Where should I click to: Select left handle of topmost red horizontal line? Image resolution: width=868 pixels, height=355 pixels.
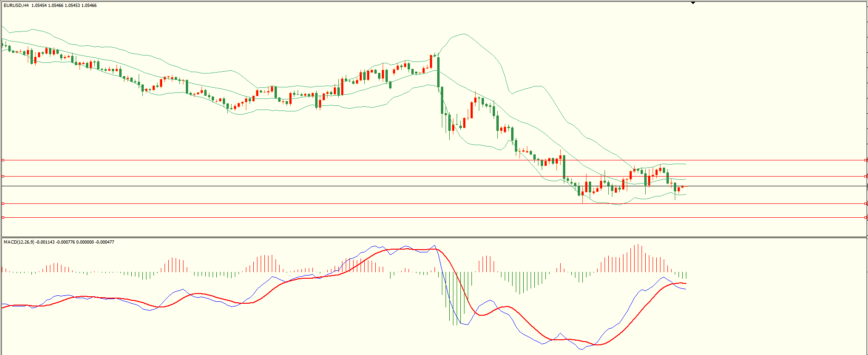3,160
